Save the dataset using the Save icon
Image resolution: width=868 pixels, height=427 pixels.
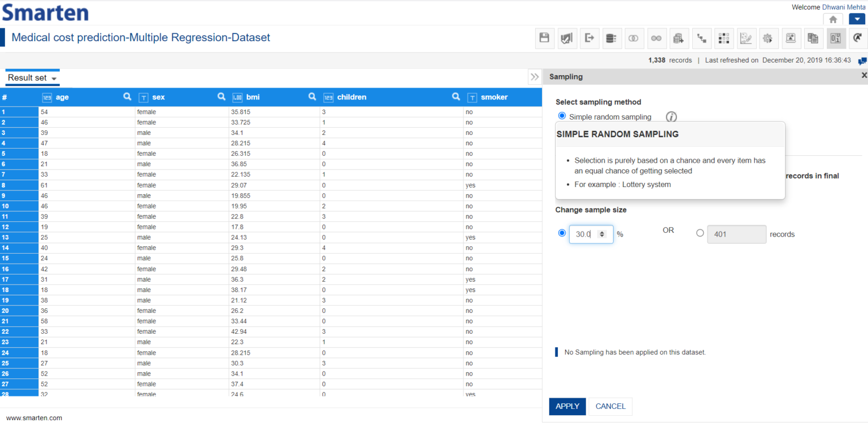click(545, 38)
